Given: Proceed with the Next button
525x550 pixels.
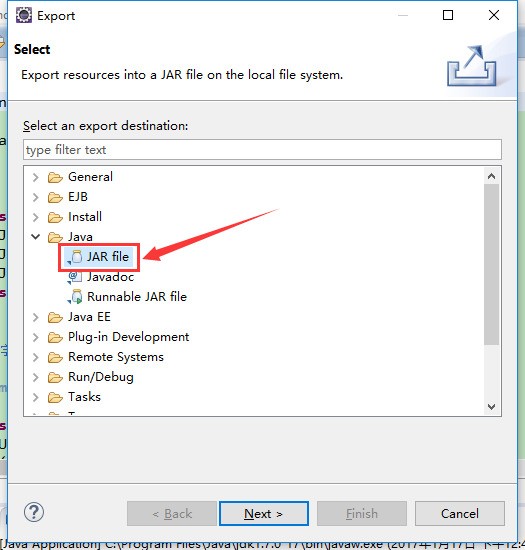Looking at the screenshot, I should pos(264,514).
